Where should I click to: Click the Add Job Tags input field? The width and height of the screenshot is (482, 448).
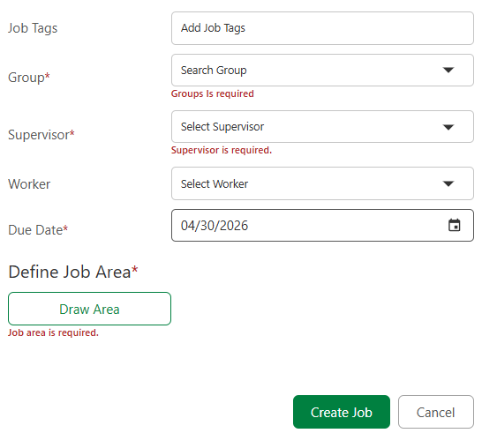click(x=322, y=28)
